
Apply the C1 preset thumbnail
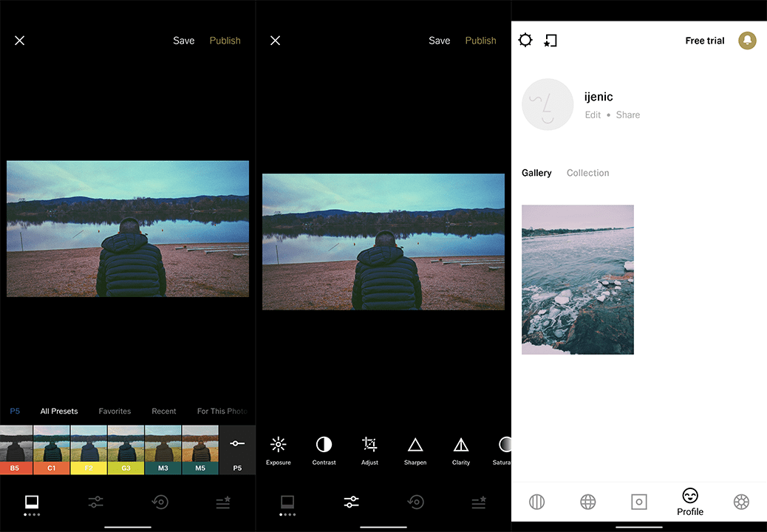coord(52,450)
